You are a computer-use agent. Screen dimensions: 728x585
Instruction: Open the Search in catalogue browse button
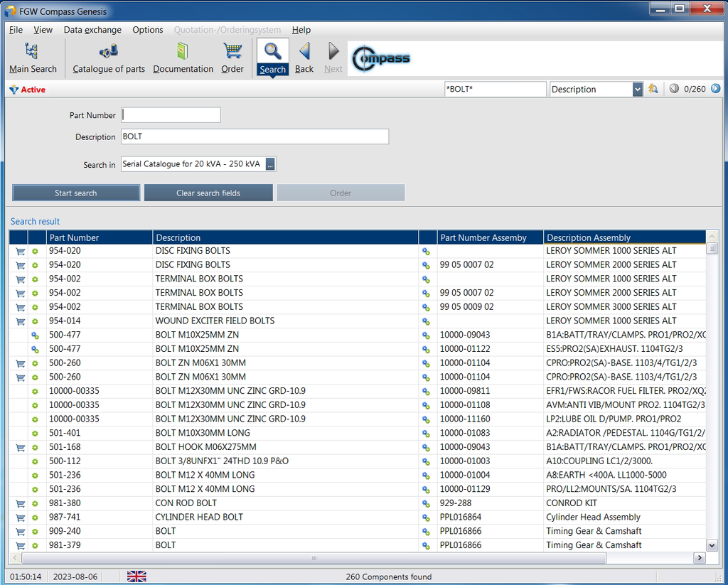point(270,164)
